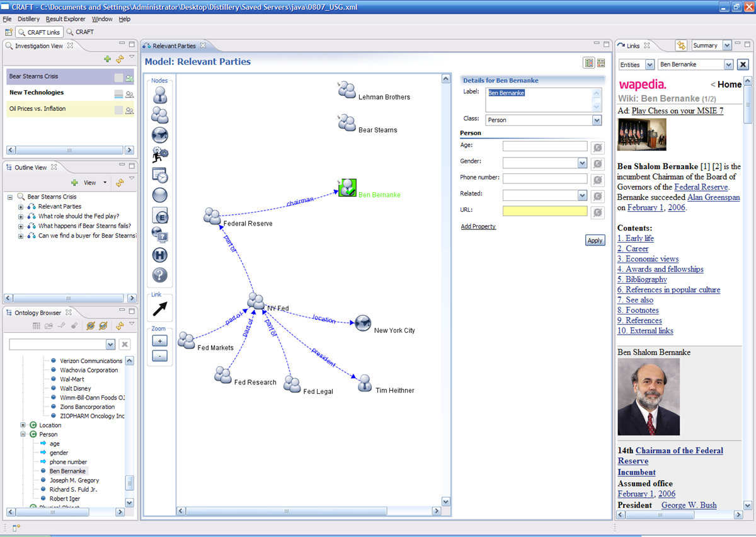This screenshot has width=756, height=537.
Task: Select the plain circle node tool
Action: [x=160, y=195]
